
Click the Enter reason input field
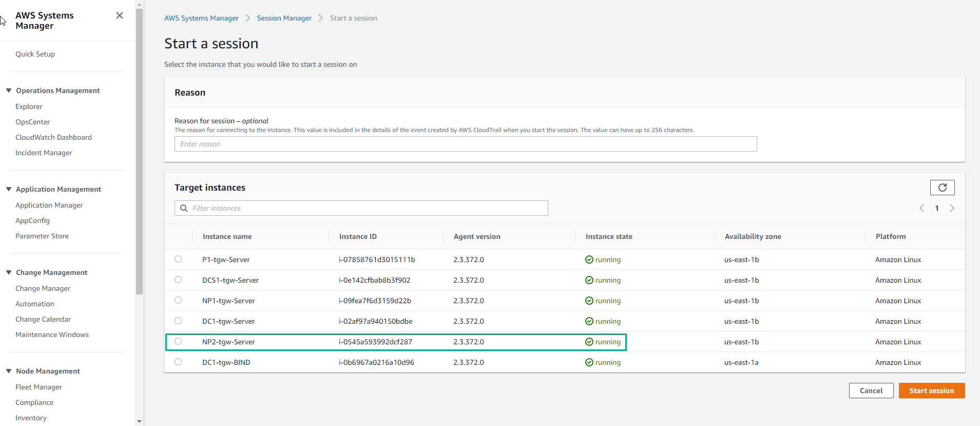[466, 144]
